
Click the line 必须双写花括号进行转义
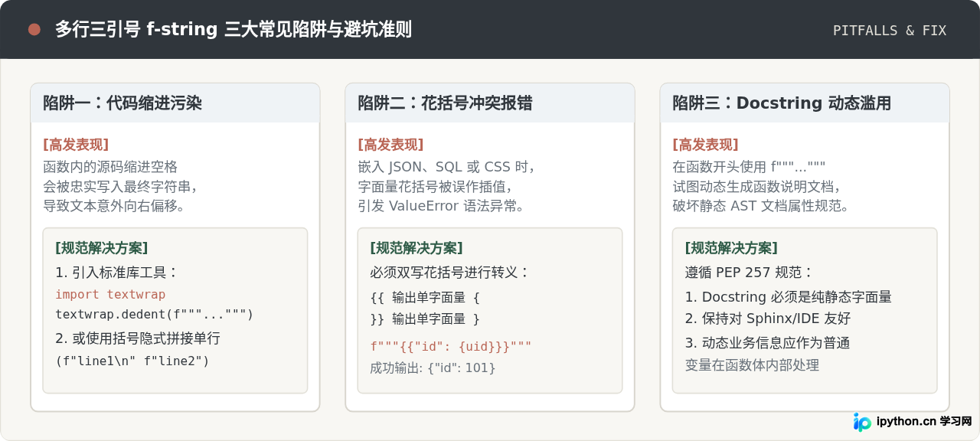pos(449,273)
